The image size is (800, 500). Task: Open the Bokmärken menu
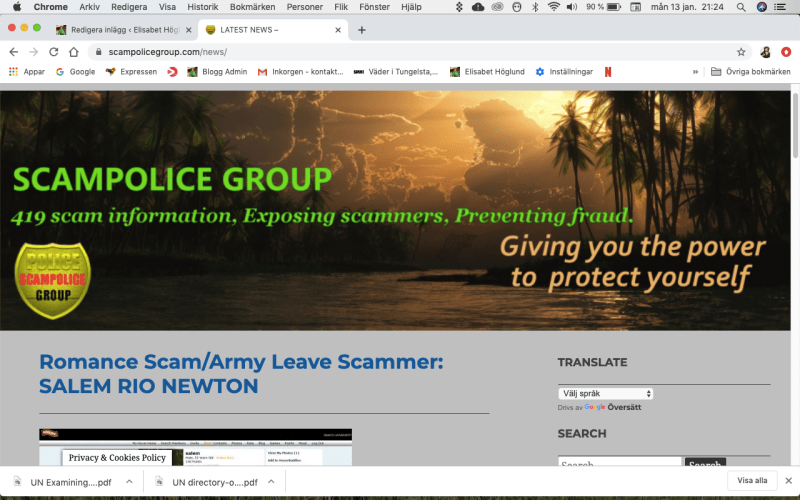click(x=252, y=7)
